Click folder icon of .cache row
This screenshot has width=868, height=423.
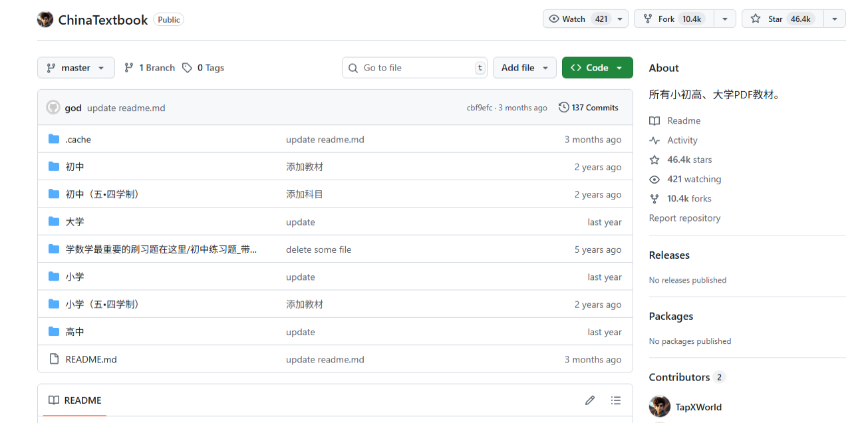[x=54, y=139]
